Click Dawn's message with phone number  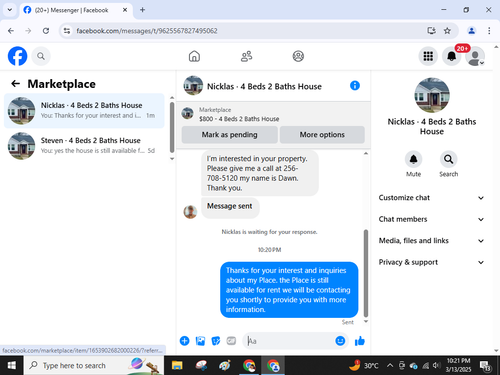tap(260, 173)
